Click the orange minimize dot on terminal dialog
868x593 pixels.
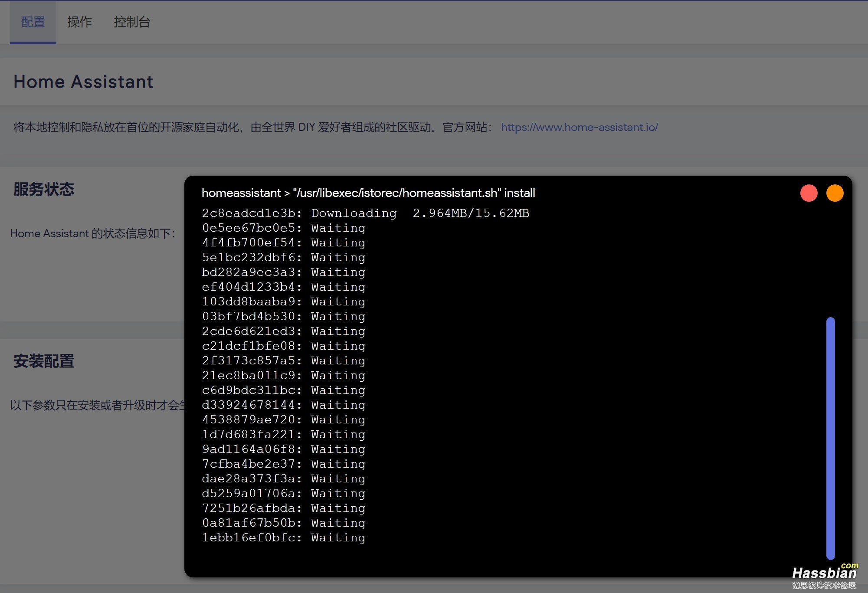click(x=835, y=193)
